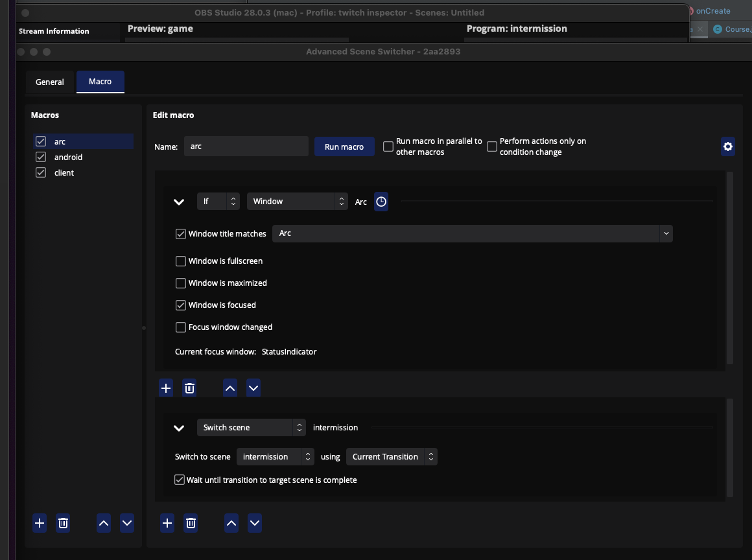The image size is (752, 560).
Task: Click the macro Name input field
Action: pos(246,146)
